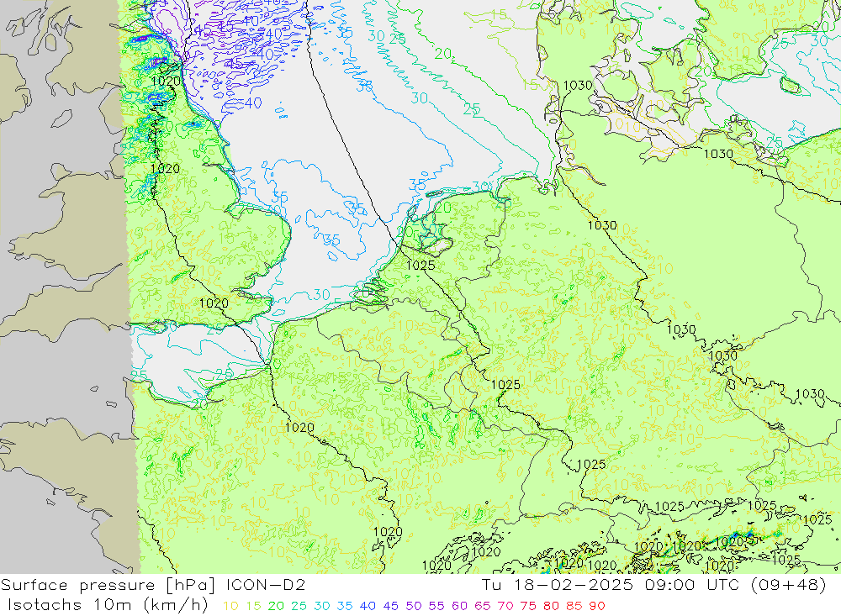This screenshot has width=841, height=616.
Task: Select the red 80 value in the isotach legend
Action: (552, 606)
